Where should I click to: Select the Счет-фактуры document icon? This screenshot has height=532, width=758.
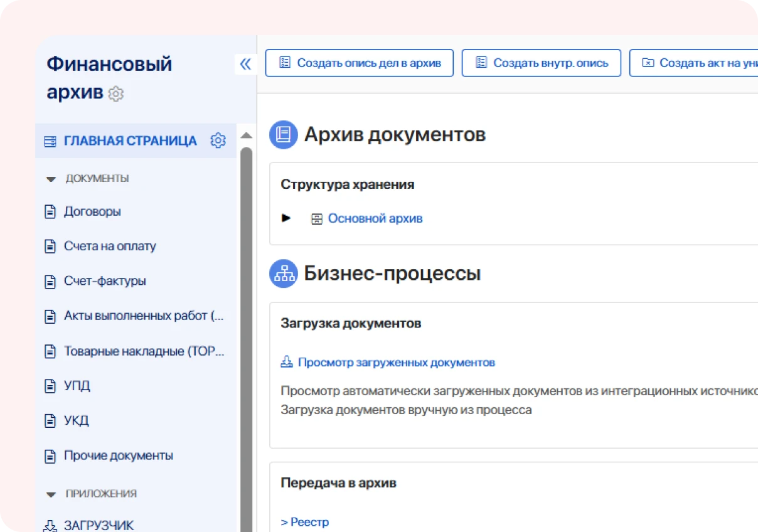(x=51, y=281)
